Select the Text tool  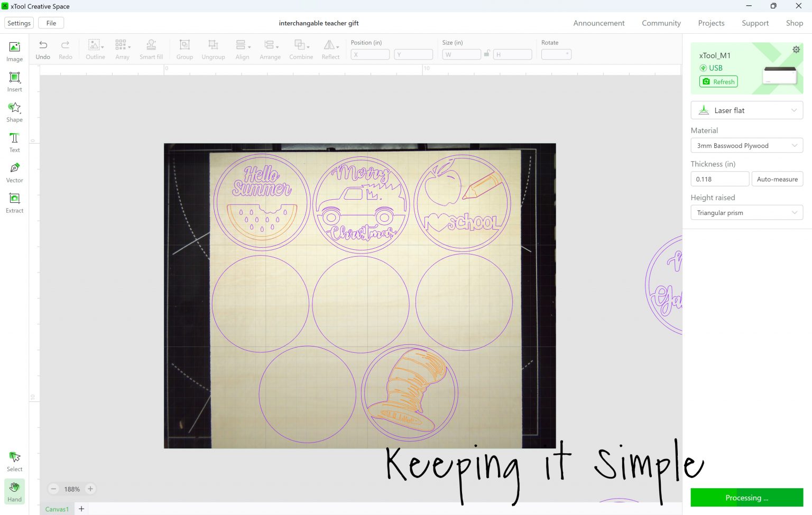[14, 141]
